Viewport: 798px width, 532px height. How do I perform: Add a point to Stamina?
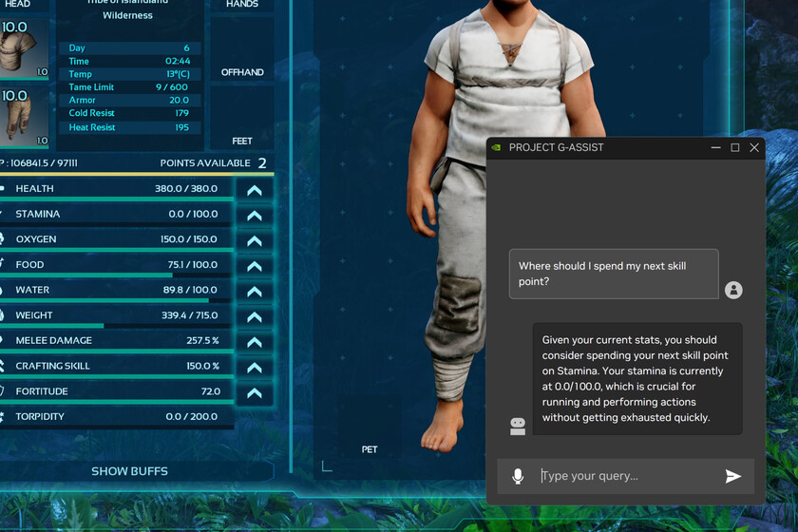click(x=254, y=216)
